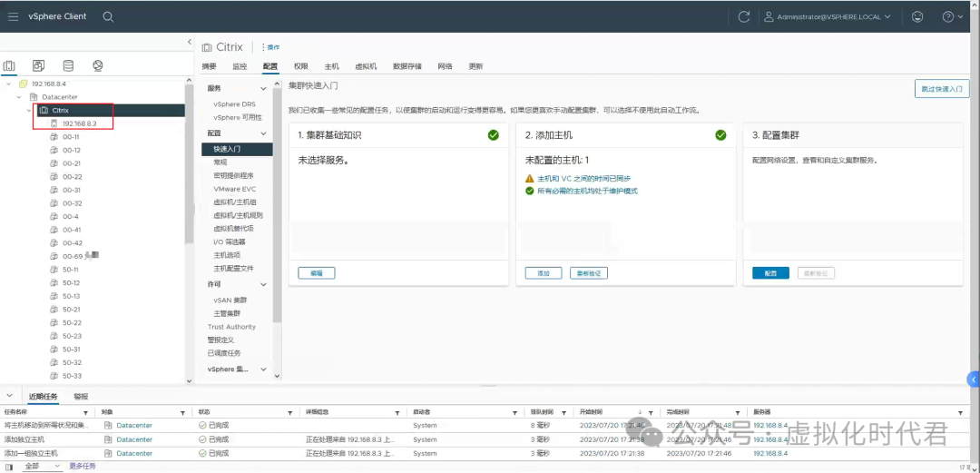Viewport: 980px width, 473px height.
Task: Switch to the 警报 tab in bottom panel
Action: tap(82, 397)
